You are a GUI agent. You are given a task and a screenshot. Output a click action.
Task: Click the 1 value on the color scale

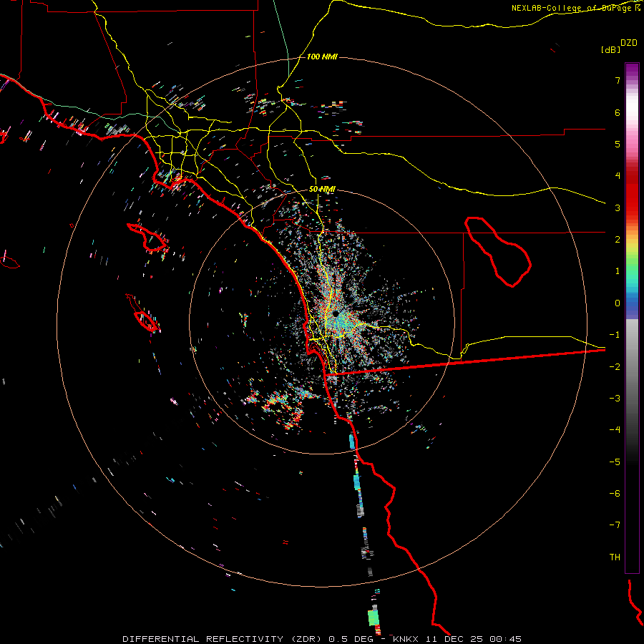[x=618, y=271]
